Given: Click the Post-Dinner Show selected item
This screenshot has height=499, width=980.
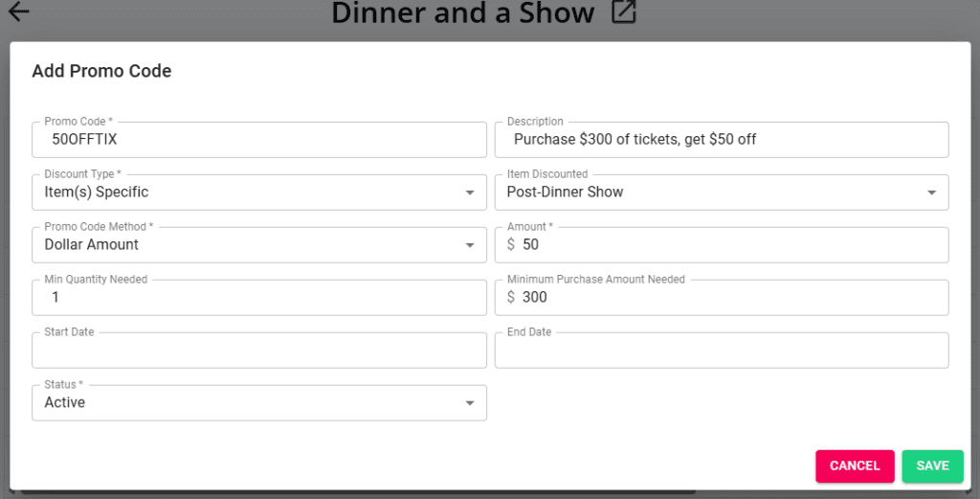Looking at the screenshot, I should tap(565, 192).
